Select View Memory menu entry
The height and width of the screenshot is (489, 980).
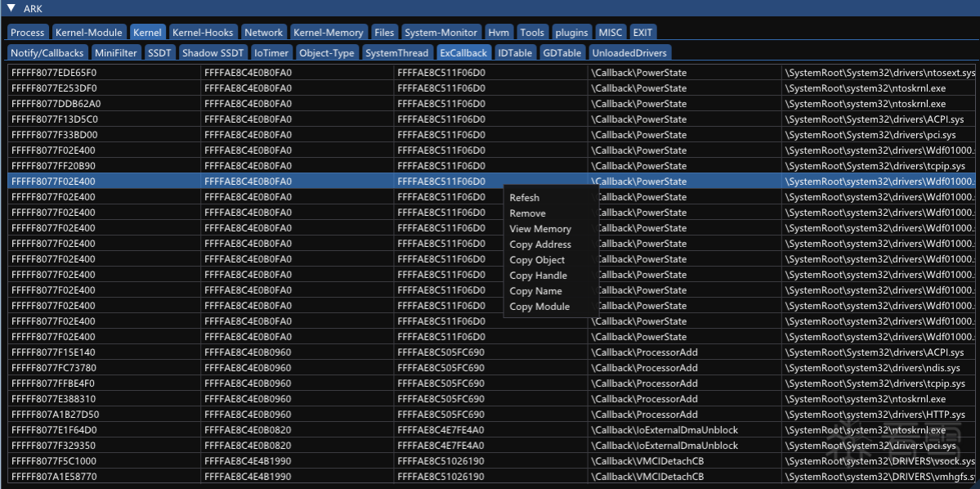(540, 229)
